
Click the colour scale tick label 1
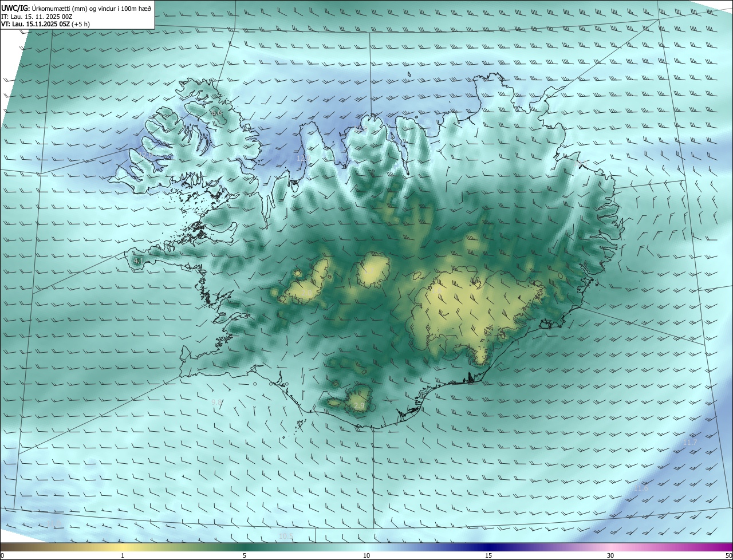tap(123, 555)
